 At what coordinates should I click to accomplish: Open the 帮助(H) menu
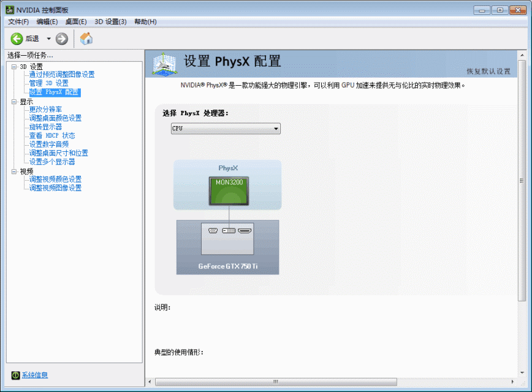click(145, 21)
